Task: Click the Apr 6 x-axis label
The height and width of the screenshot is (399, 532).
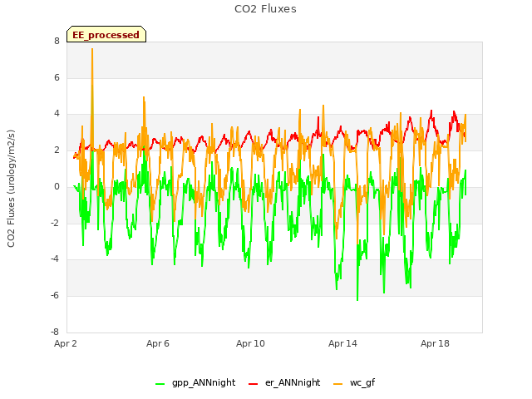Action: point(158,343)
